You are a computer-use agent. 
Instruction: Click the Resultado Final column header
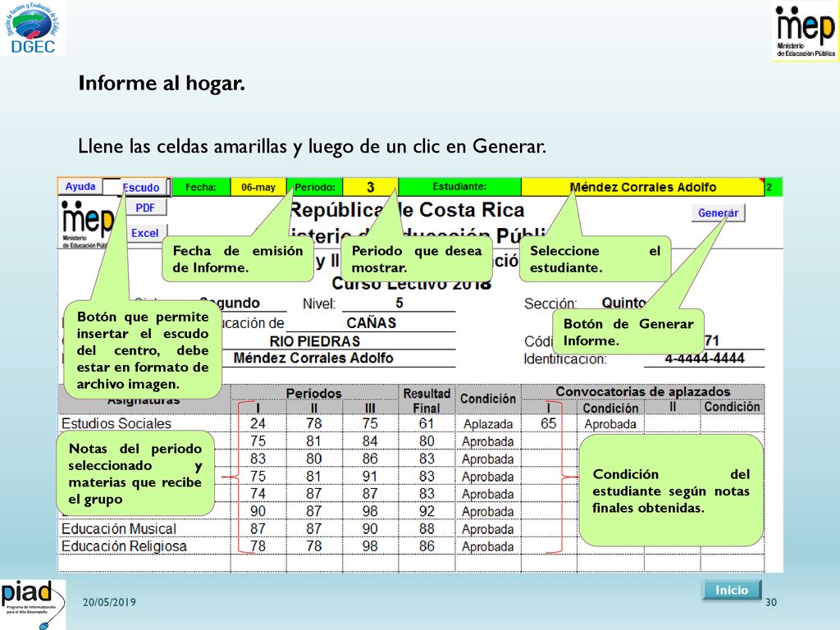tap(427, 400)
